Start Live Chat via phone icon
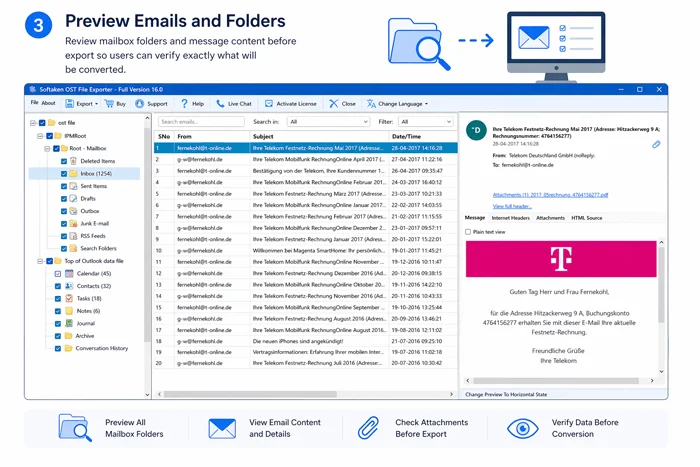The height and width of the screenshot is (467, 700). click(x=220, y=104)
